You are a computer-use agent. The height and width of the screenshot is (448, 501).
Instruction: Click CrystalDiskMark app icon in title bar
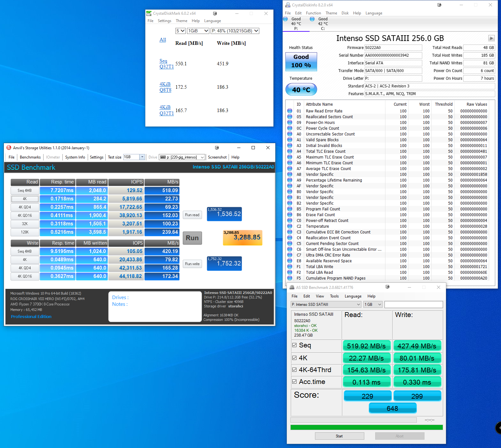click(x=149, y=13)
